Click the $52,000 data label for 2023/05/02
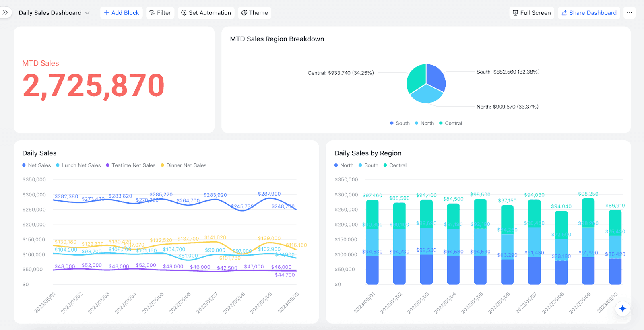This screenshot has height=330, width=644. click(92, 265)
